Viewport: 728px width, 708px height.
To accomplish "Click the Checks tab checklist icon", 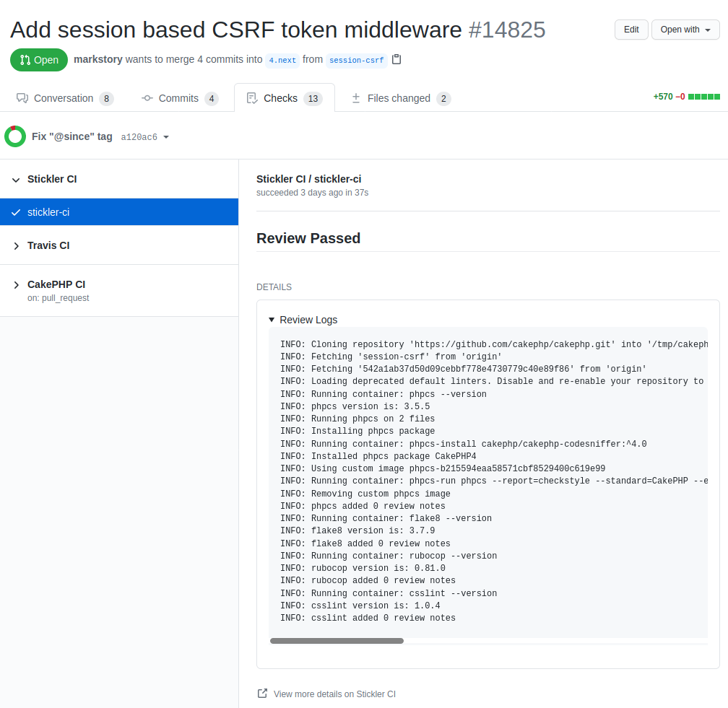I will coord(252,98).
